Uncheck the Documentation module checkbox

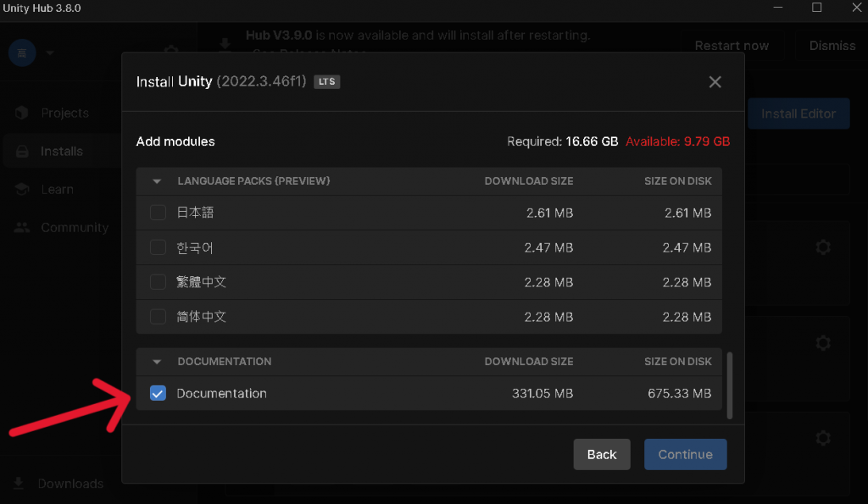[158, 393]
